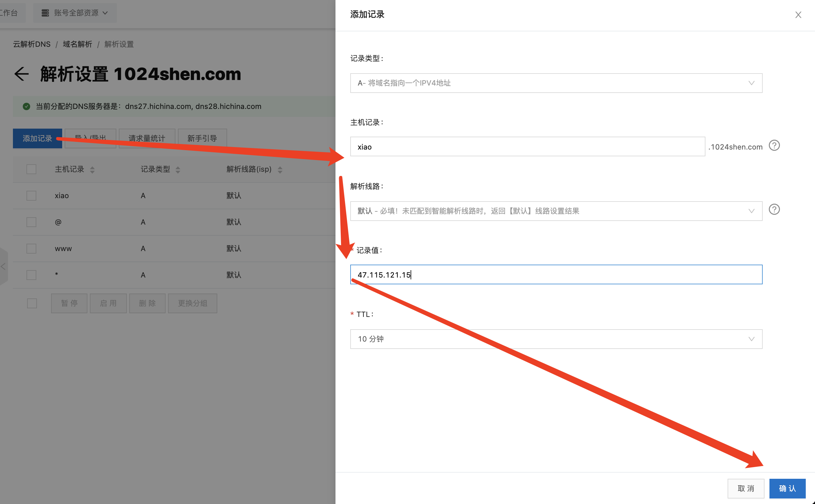The height and width of the screenshot is (504, 815).
Task: Go to 域名解析 breadcrumb
Action: coord(77,44)
